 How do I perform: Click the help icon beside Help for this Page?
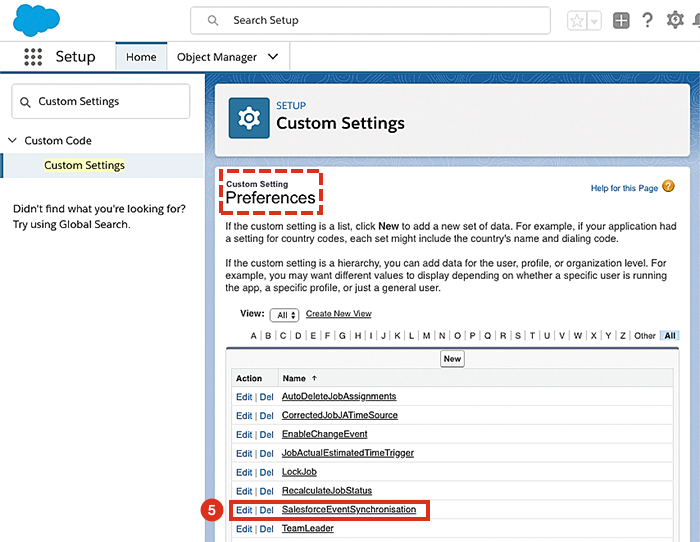click(x=668, y=187)
